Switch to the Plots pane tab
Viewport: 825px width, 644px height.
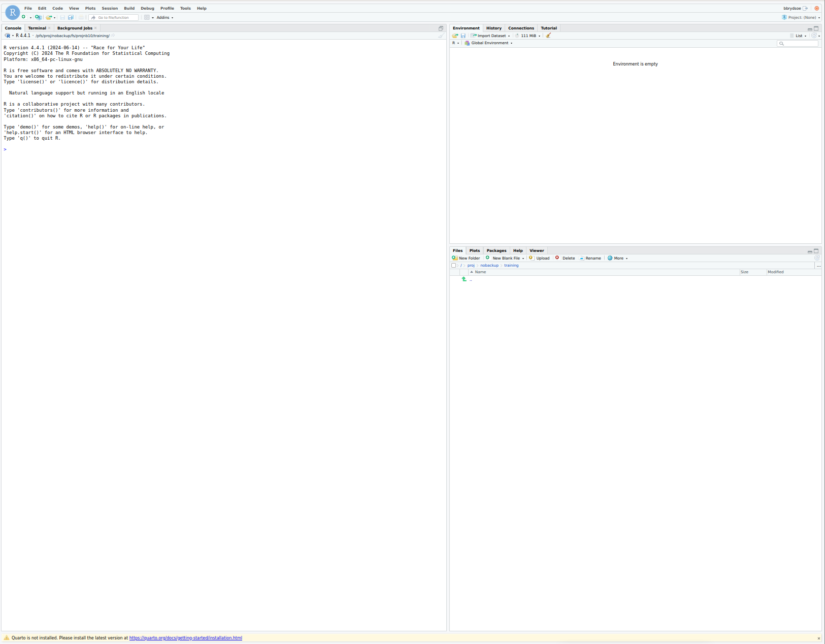point(475,250)
